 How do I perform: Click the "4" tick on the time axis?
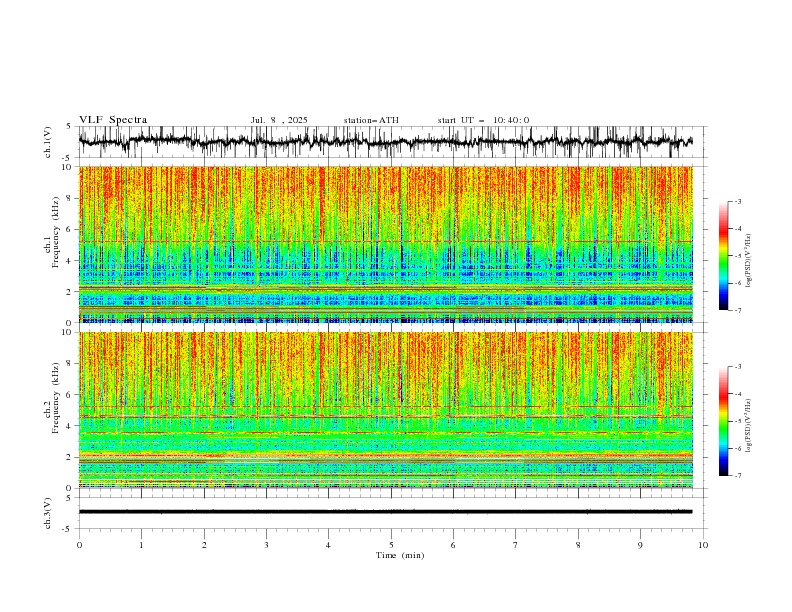click(328, 545)
